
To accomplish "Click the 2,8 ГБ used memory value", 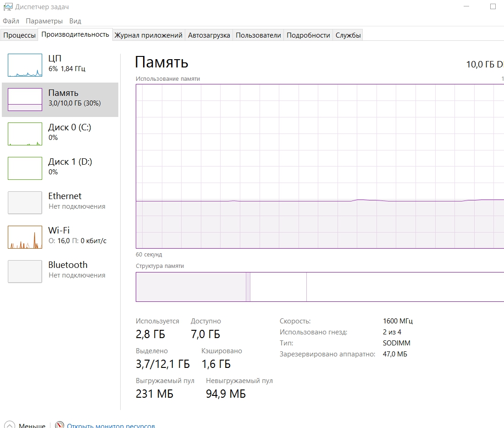I will coord(150,334).
